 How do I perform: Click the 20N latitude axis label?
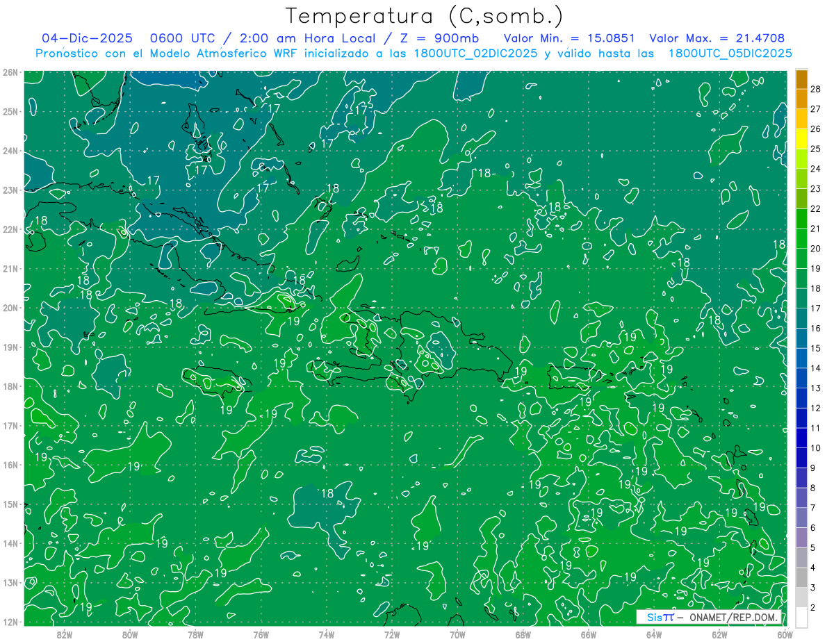point(10,308)
